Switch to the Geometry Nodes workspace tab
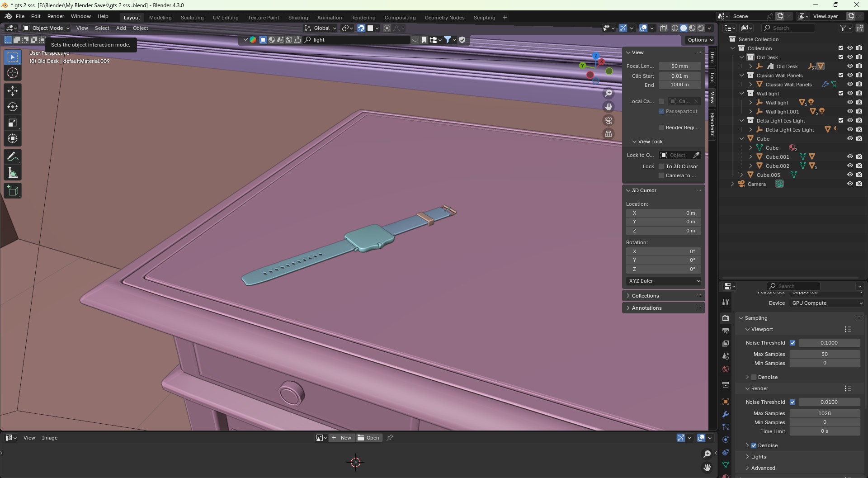Viewport: 868px width, 478px height. tap(444, 18)
